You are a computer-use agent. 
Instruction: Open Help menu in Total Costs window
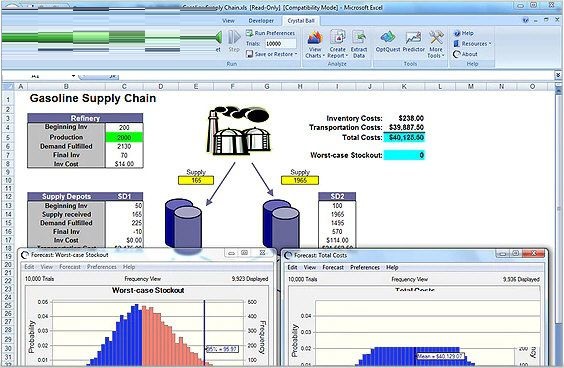[x=392, y=268]
